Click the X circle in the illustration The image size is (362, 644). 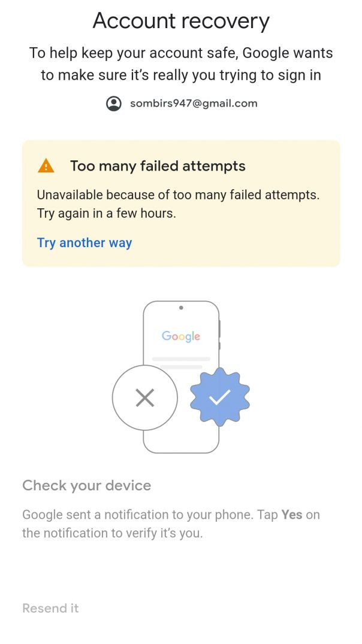point(144,397)
